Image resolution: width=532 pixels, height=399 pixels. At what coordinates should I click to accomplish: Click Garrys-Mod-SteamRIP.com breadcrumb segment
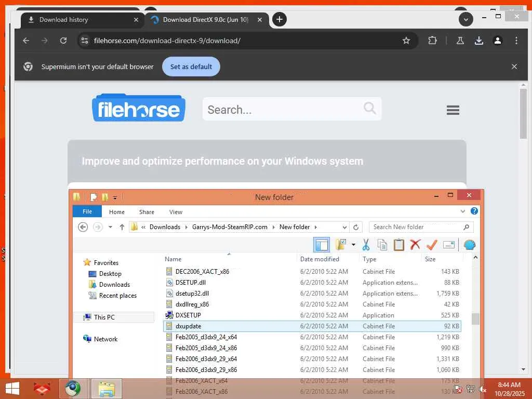(230, 227)
